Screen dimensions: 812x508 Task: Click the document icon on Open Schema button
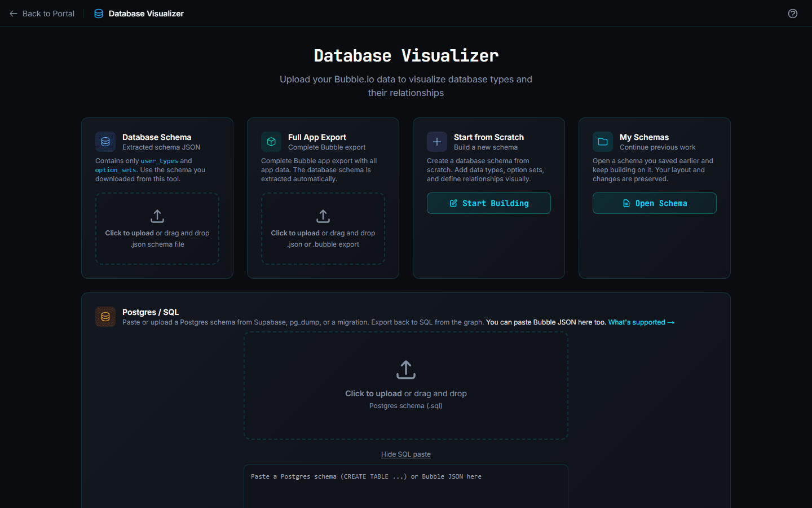pos(626,203)
